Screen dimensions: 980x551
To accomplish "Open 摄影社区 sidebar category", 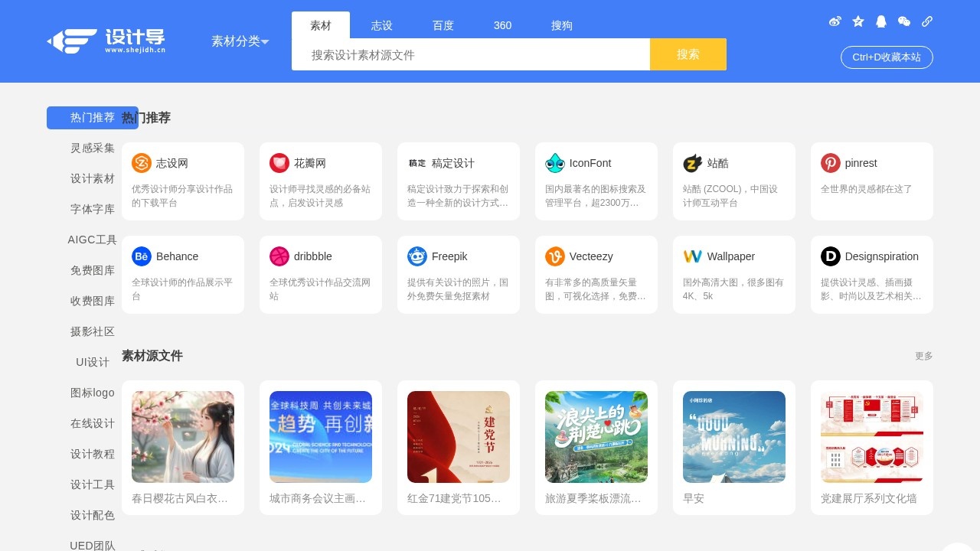I will click(93, 331).
